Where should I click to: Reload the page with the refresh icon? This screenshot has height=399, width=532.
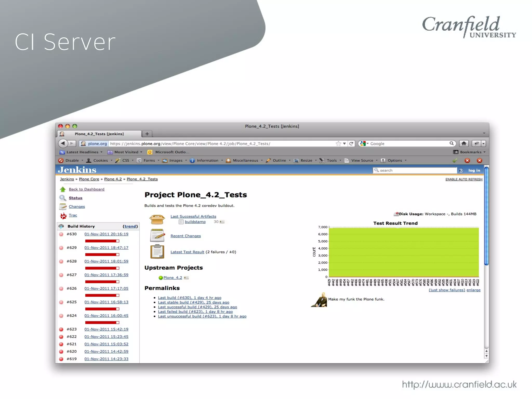coord(351,143)
